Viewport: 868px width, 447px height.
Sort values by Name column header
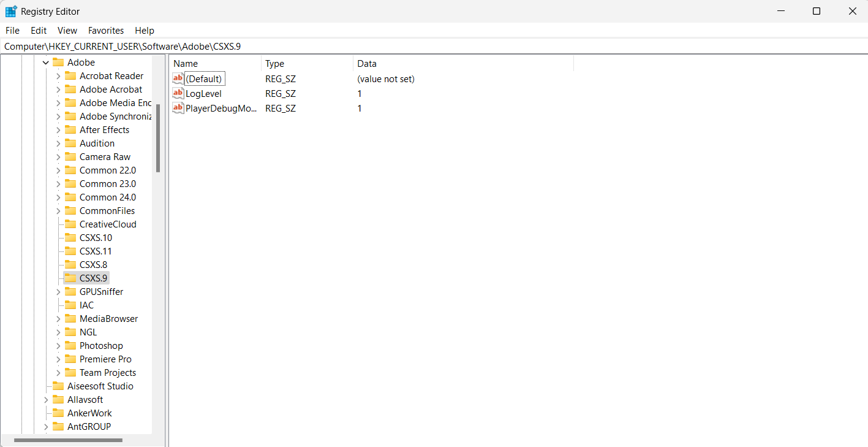(216, 64)
